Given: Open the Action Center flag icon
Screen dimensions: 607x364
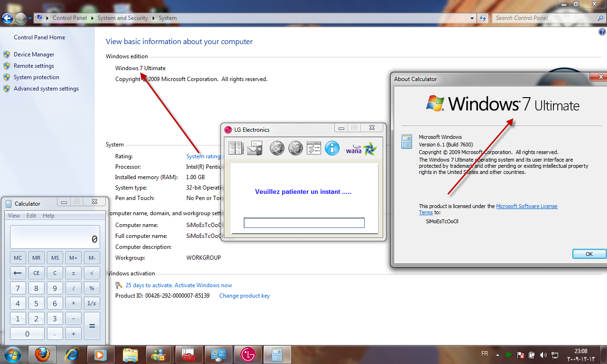Looking at the screenshot, I should [x=520, y=355].
